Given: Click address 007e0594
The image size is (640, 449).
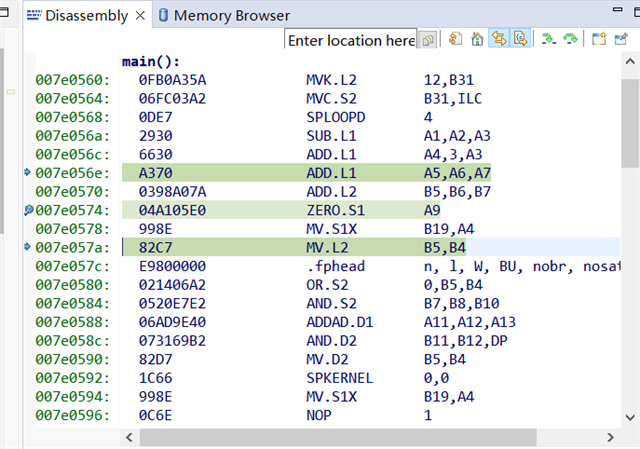Looking at the screenshot, I should coord(72,397).
